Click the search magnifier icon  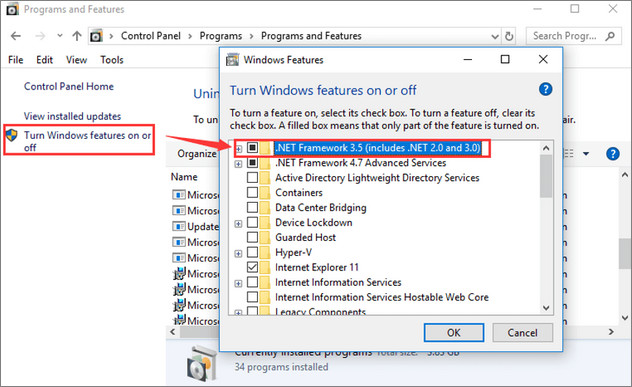pyautogui.click(x=610, y=36)
